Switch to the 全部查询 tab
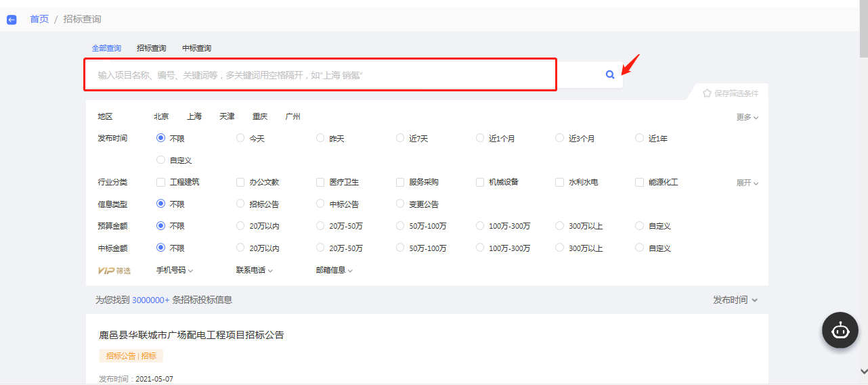 pyautogui.click(x=106, y=48)
